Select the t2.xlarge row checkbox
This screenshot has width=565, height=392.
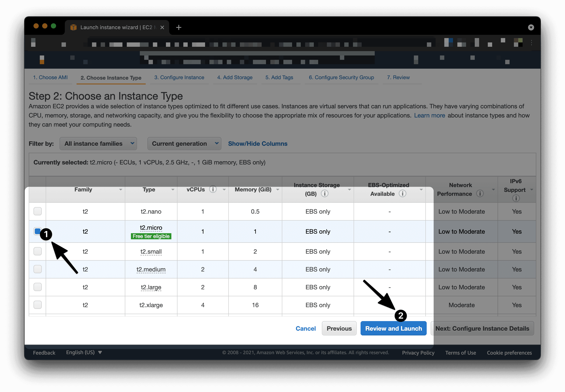(38, 305)
